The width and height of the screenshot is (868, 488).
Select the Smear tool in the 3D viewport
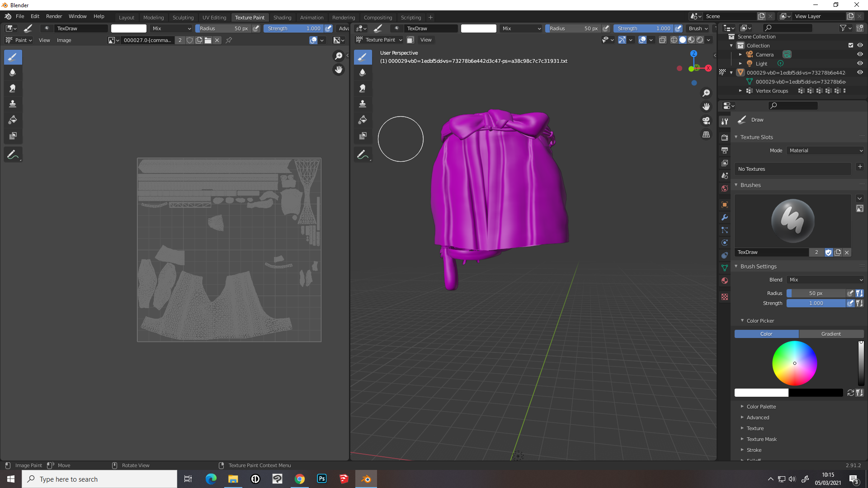coord(363,88)
